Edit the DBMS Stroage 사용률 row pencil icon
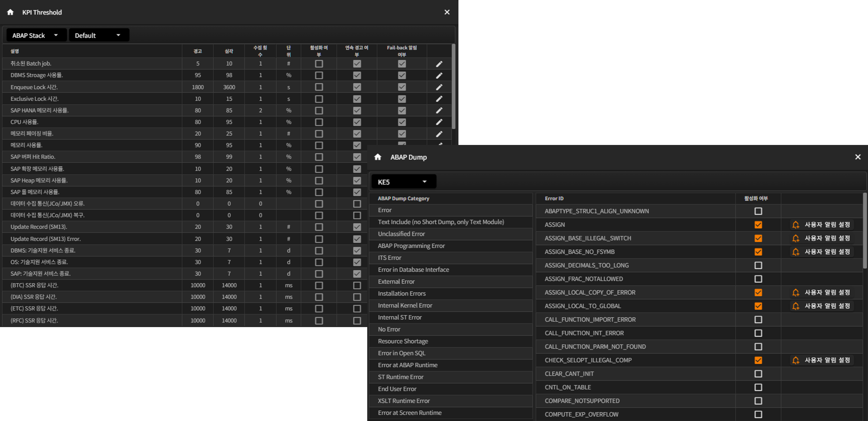This screenshot has width=868, height=421. [x=439, y=75]
